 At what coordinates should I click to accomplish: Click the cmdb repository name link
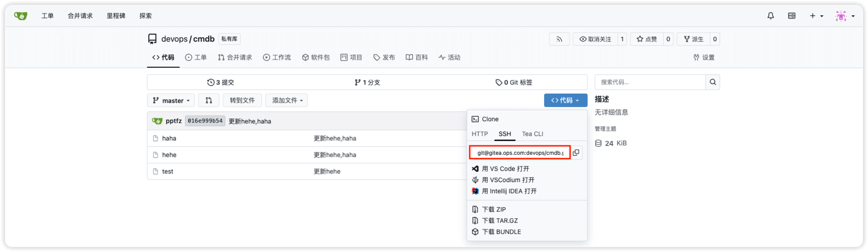pyautogui.click(x=204, y=39)
